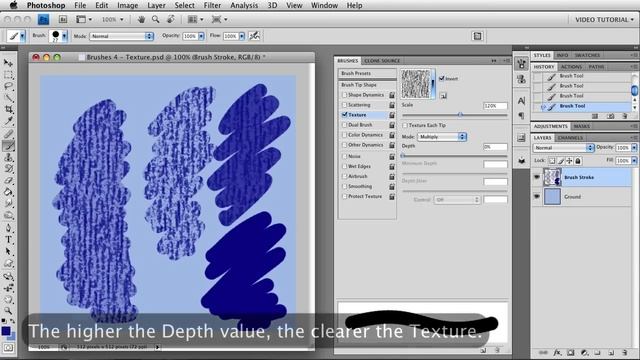This screenshot has height=360, width=640.
Task: Switch to the Swatches tab
Action: pyautogui.click(x=587, y=55)
